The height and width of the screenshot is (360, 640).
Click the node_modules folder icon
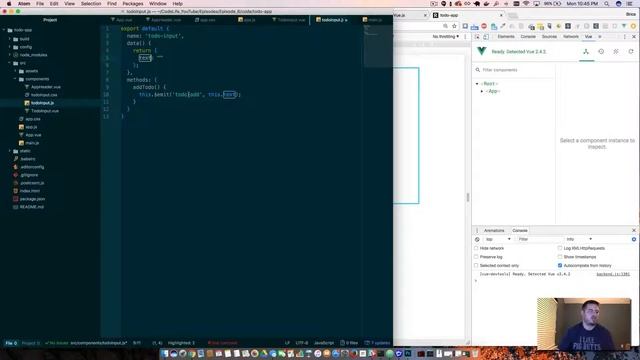16,55
